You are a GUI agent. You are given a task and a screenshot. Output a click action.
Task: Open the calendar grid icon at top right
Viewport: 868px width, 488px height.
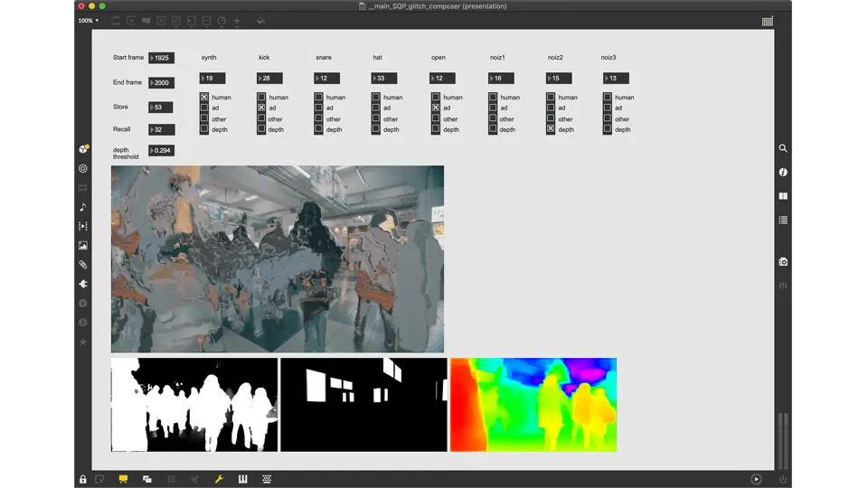coord(768,21)
